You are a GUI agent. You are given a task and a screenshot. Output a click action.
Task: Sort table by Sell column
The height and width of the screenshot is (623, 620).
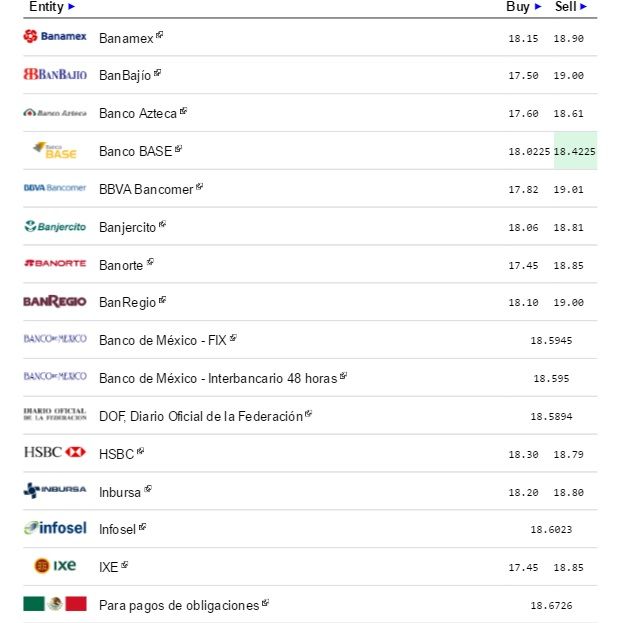[x=583, y=7]
